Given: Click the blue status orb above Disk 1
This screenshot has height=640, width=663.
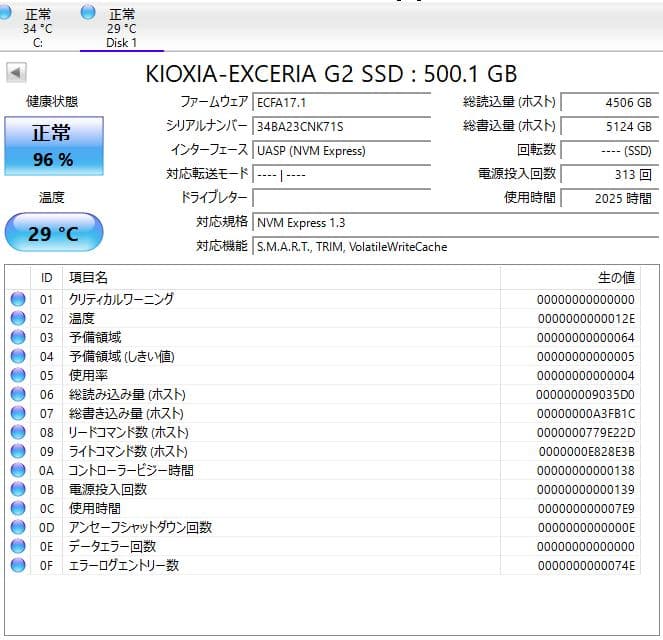Looking at the screenshot, I should [x=88, y=12].
